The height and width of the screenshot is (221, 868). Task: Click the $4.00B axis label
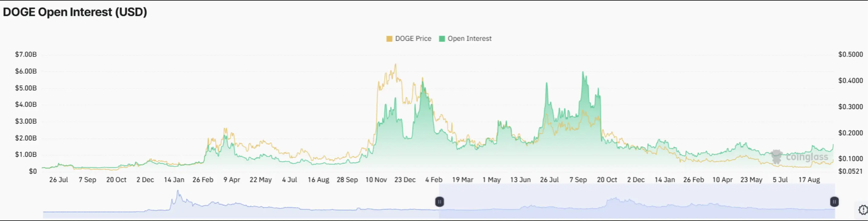26,104
